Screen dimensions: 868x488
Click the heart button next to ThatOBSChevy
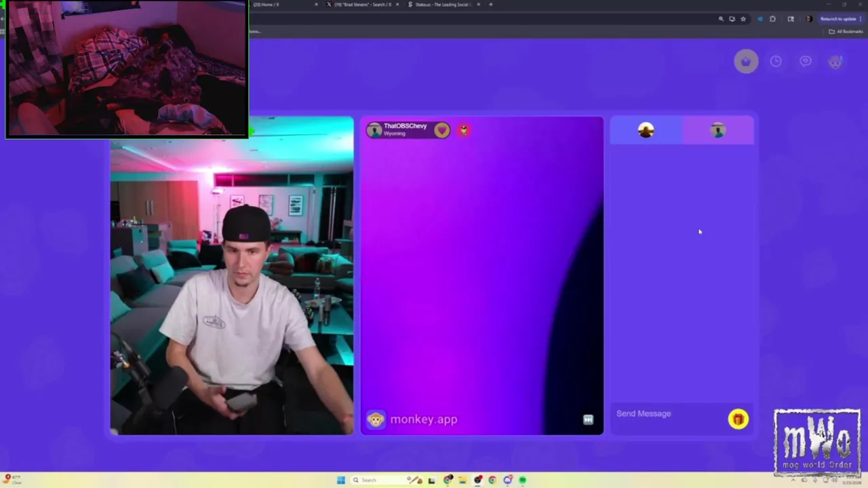coord(441,129)
